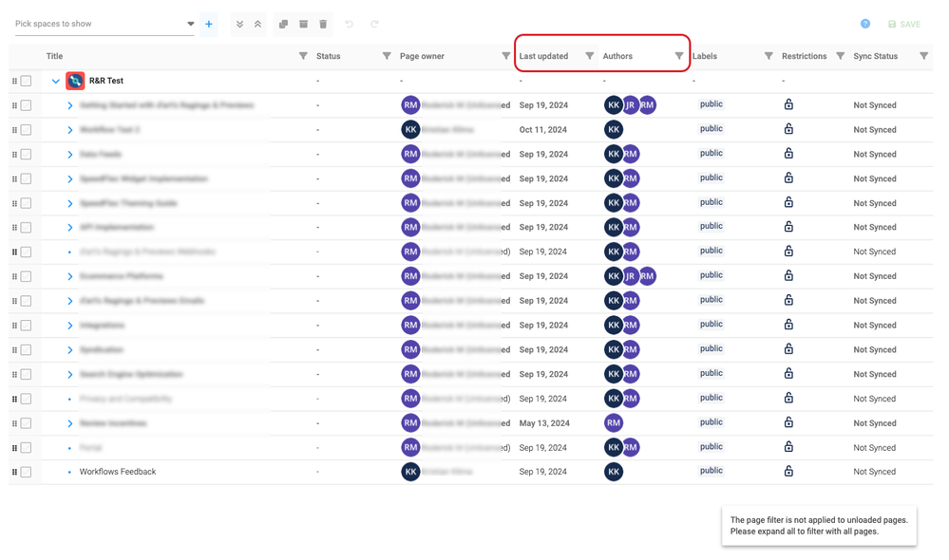Click the Sync Status column header
Viewport: 949px width, 560px height.
(x=876, y=56)
